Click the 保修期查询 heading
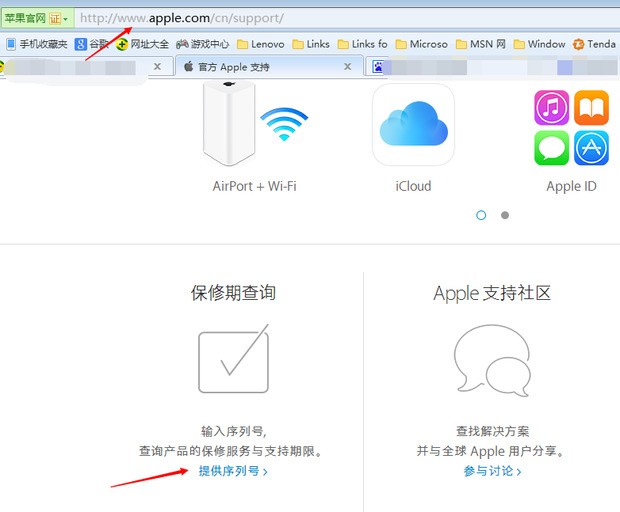Viewport: 620px width, 512px height. click(x=233, y=293)
